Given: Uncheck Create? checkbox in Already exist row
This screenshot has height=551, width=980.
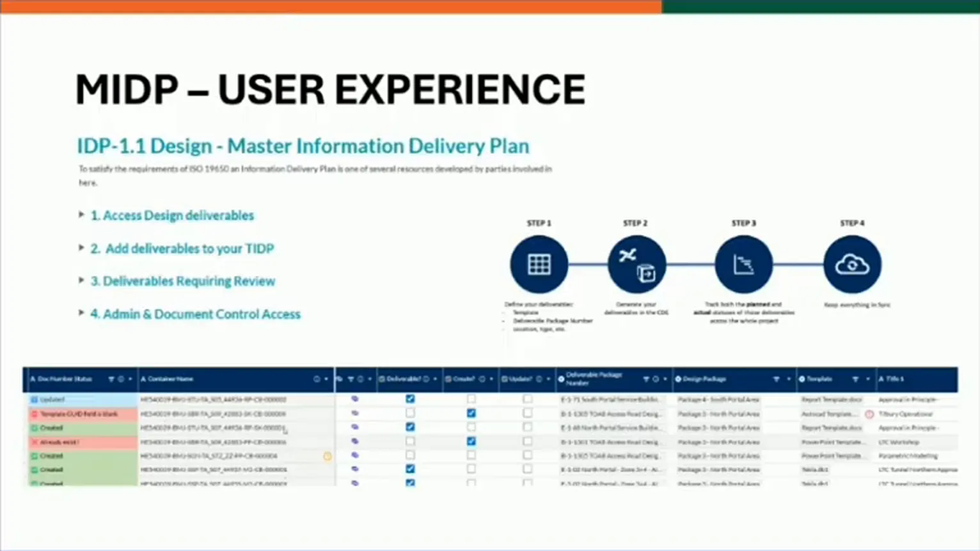Looking at the screenshot, I should [471, 441].
